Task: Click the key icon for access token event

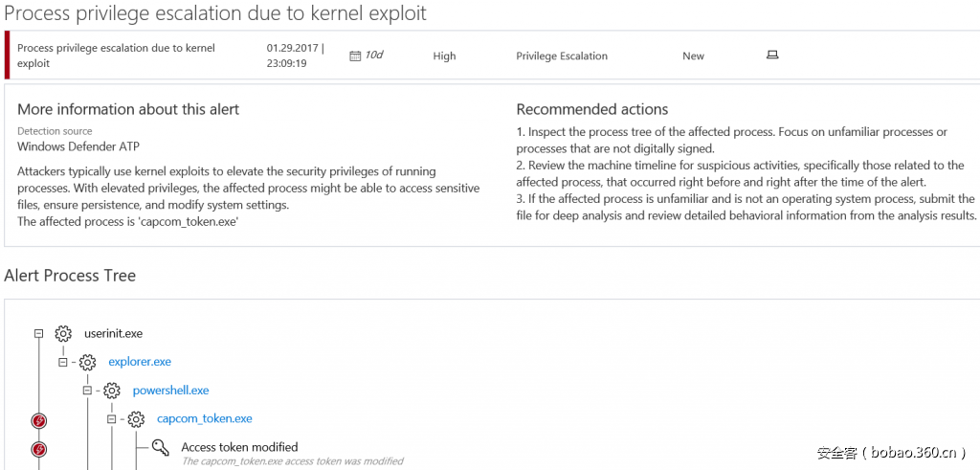Action: (x=160, y=447)
